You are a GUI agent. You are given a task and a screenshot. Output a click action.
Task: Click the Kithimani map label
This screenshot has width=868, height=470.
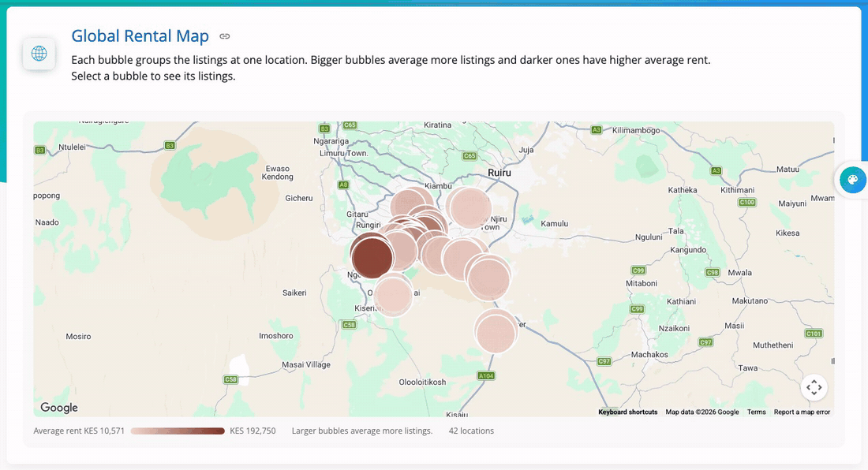click(737, 190)
